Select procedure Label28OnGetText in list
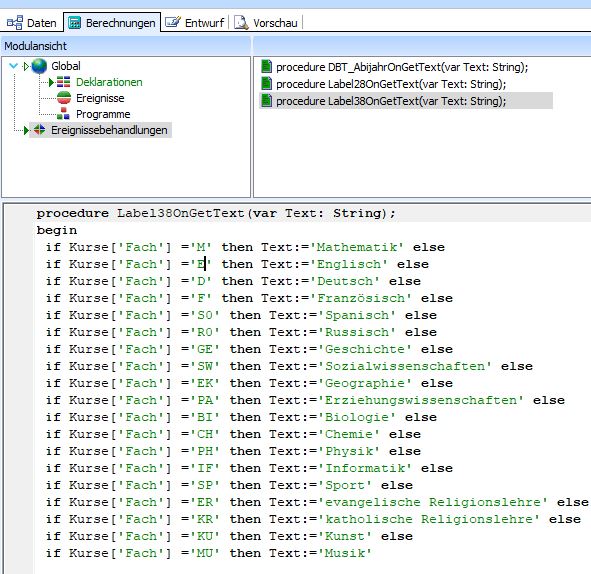This screenshot has height=574, width=591. coord(391,84)
